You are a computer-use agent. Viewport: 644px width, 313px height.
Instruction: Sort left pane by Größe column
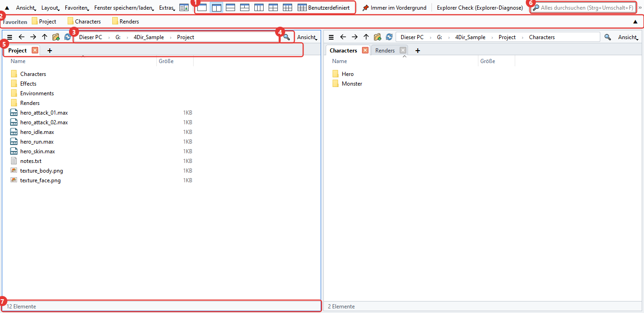[x=166, y=61]
